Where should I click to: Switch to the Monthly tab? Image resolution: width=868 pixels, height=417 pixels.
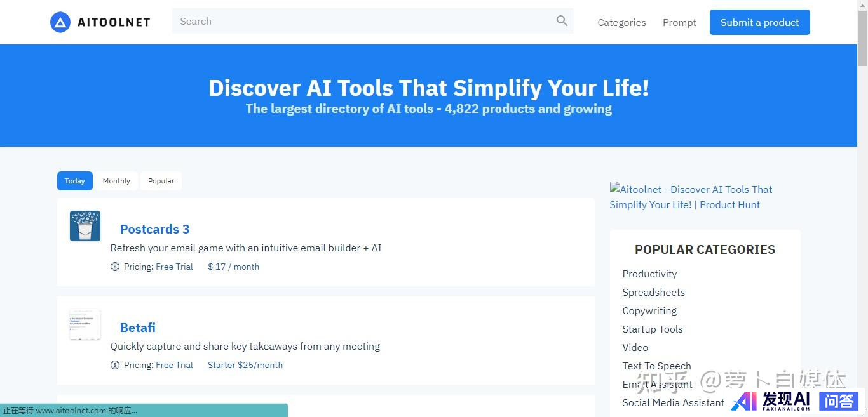pyautogui.click(x=116, y=181)
